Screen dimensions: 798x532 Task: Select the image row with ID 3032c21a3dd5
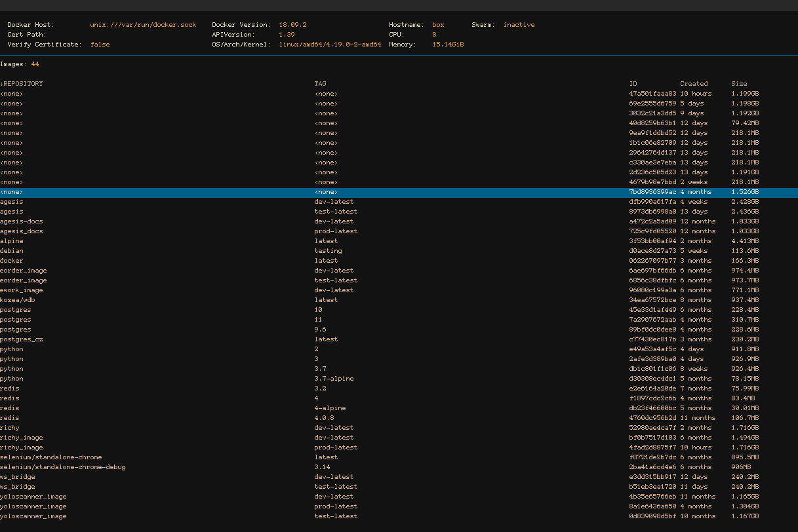click(x=399, y=113)
